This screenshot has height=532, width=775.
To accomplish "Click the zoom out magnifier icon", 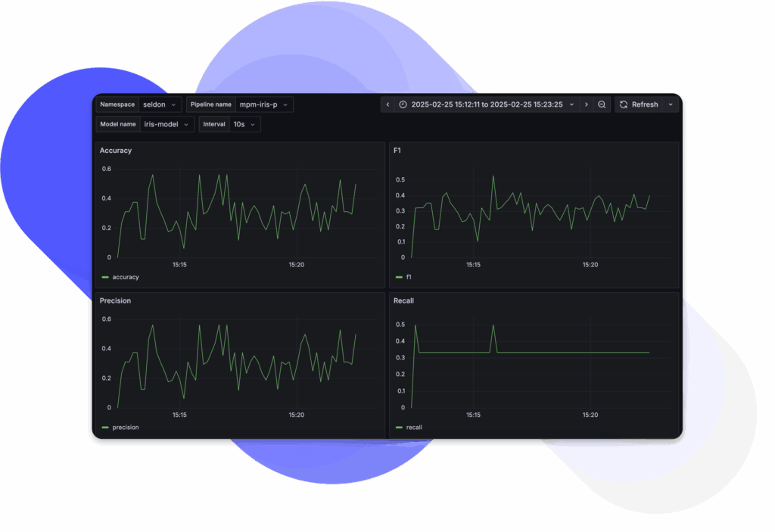I will (602, 104).
